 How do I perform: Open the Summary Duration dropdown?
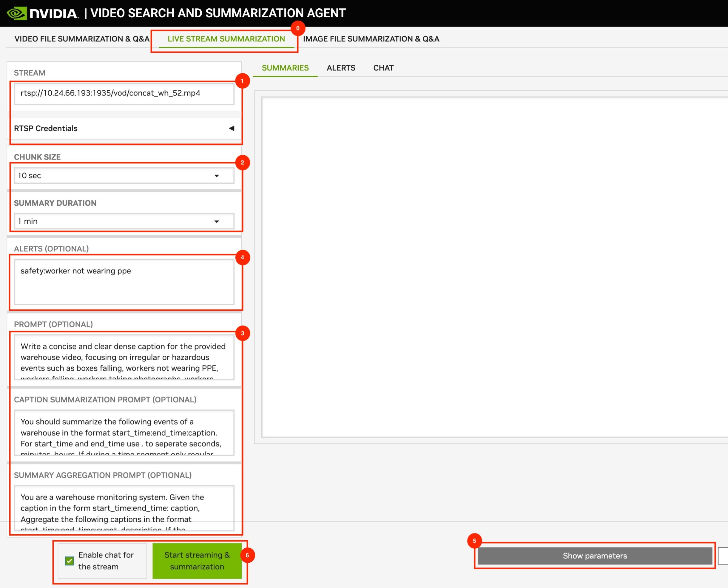[124, 221]
